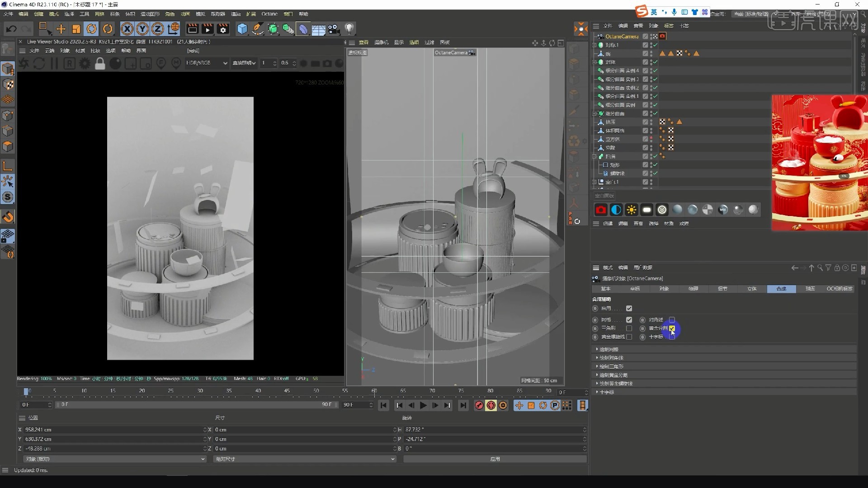Click the red Octane material swatch icon
The width and height of the screenshot is (868, 488).
click(x=600, y=210)
